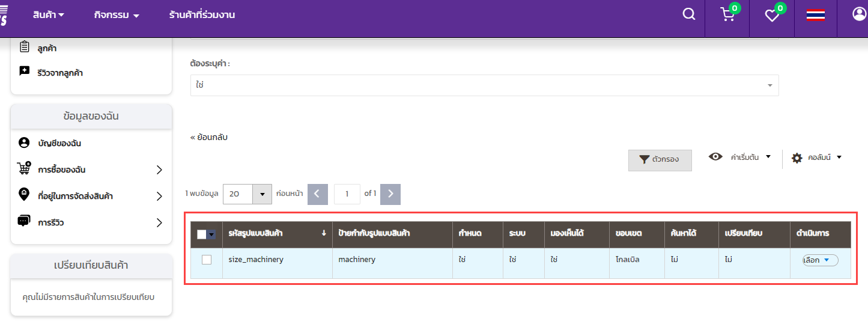
Task: Click the ลูกค้า clipboard icon
Action: 24,47
